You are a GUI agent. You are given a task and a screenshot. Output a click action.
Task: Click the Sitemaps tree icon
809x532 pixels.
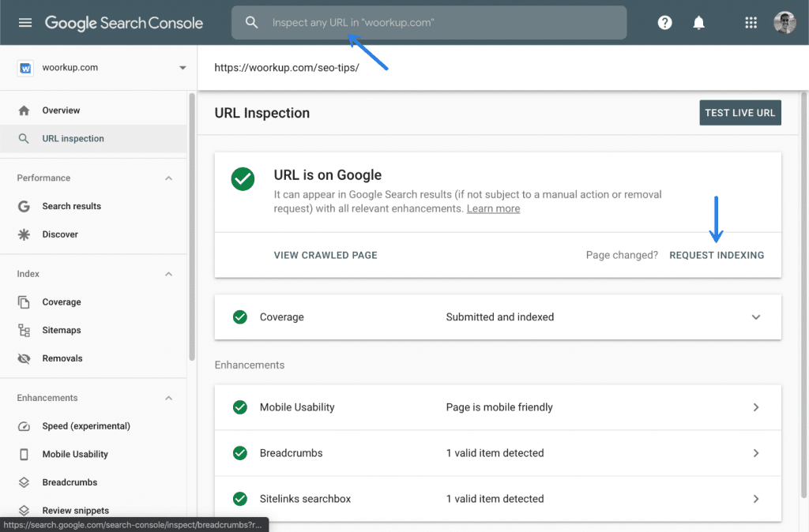pos(24,331)
